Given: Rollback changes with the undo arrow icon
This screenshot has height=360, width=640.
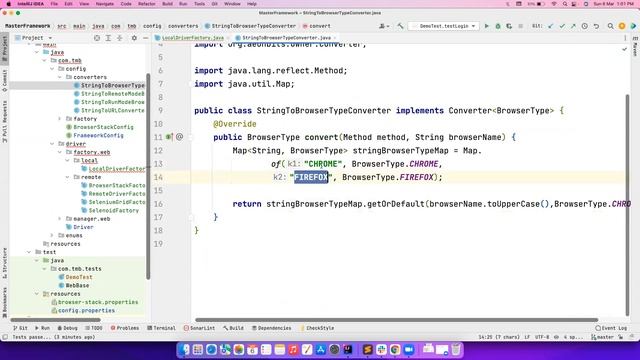Looking at the screenshot, I should point(596,26).
